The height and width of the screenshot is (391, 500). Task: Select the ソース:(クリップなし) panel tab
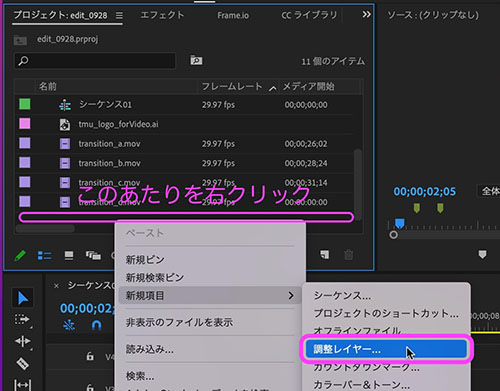click(433, 15)
